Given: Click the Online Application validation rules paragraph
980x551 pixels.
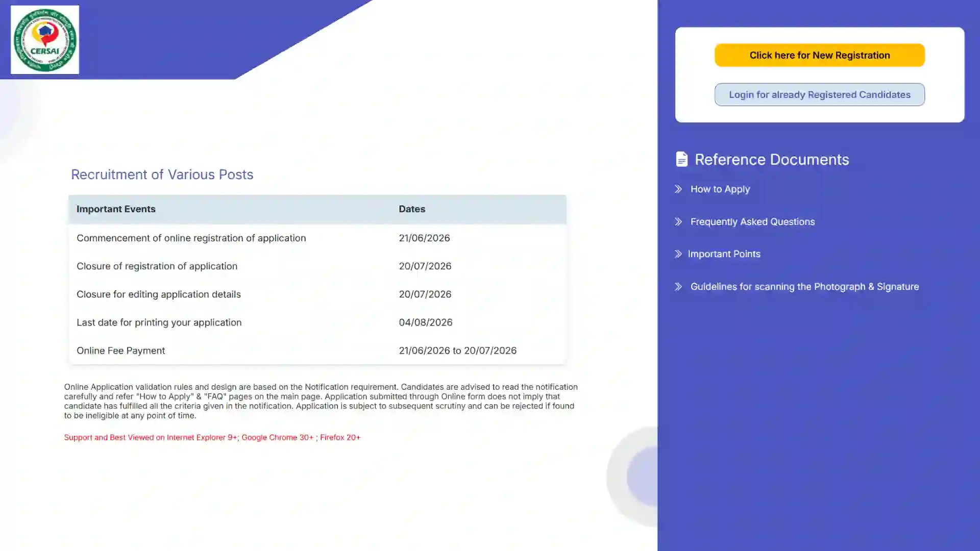Looking at the screenshot, I should click(x=321, y=401).
